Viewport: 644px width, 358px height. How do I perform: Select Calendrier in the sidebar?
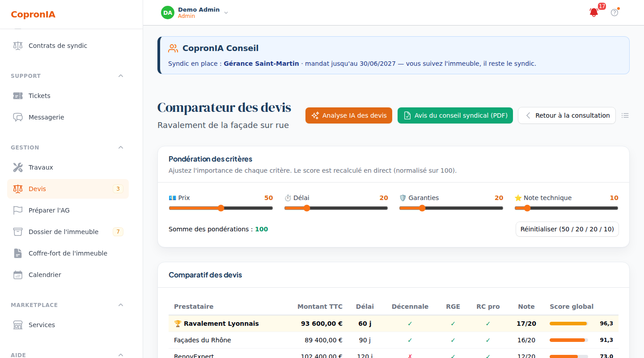pyautogui.click(x=68, y=275)
